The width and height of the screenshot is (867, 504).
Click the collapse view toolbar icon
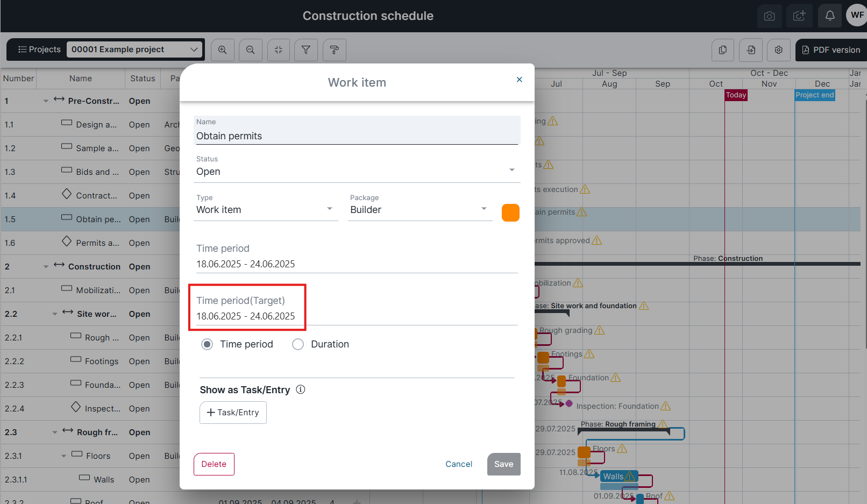279,50
